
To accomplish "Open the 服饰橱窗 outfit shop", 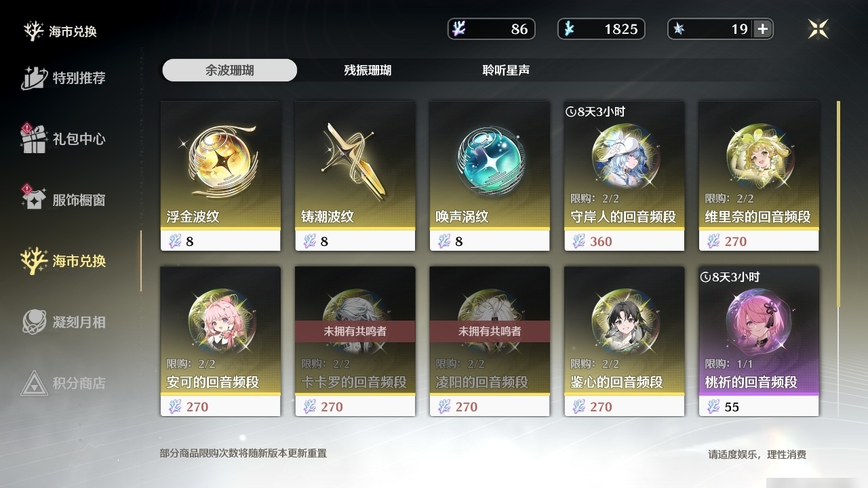I will (x=64, y=200).
